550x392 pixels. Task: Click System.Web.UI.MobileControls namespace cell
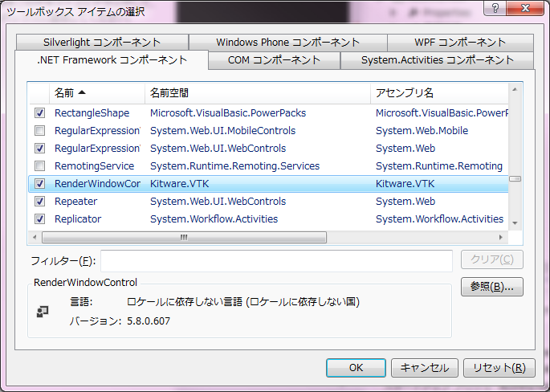click(222, 131)
